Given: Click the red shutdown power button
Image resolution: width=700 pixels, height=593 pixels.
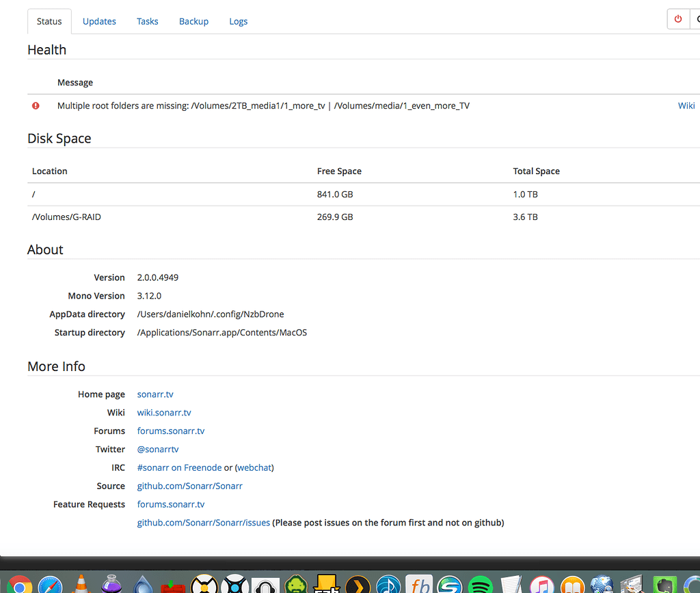Looking at the screenshot, I should [678, 19].
